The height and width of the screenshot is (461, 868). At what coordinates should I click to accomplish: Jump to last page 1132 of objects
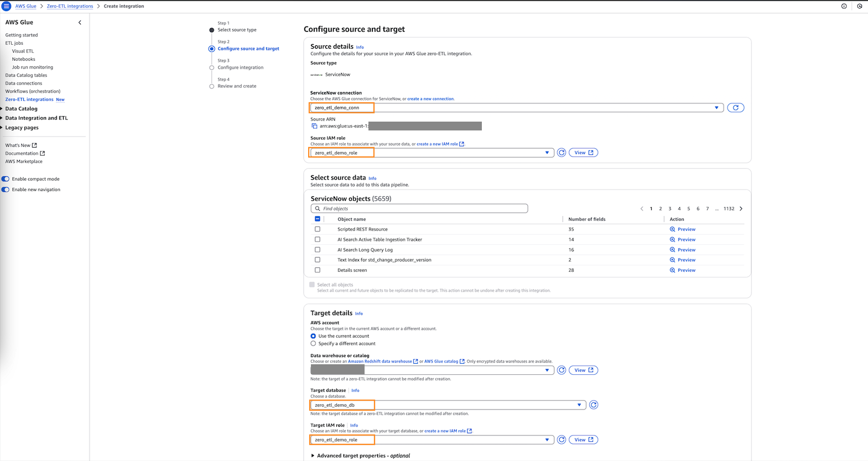729,209
